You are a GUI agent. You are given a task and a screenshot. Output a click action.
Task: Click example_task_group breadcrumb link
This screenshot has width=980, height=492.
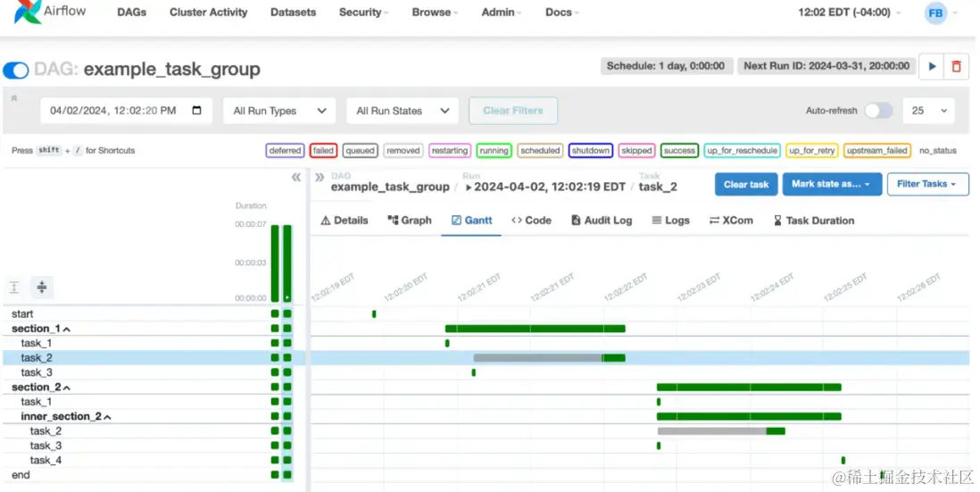(x=390, y=187)
